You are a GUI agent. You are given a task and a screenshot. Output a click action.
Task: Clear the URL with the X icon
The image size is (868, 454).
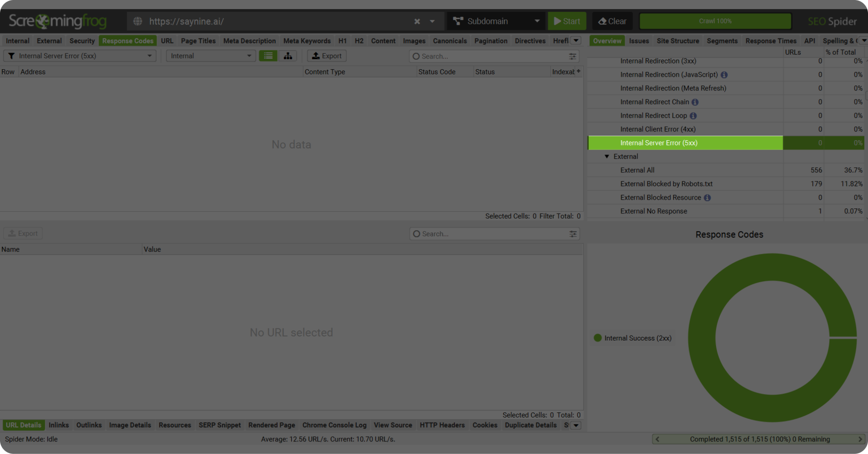coord(417,21)
